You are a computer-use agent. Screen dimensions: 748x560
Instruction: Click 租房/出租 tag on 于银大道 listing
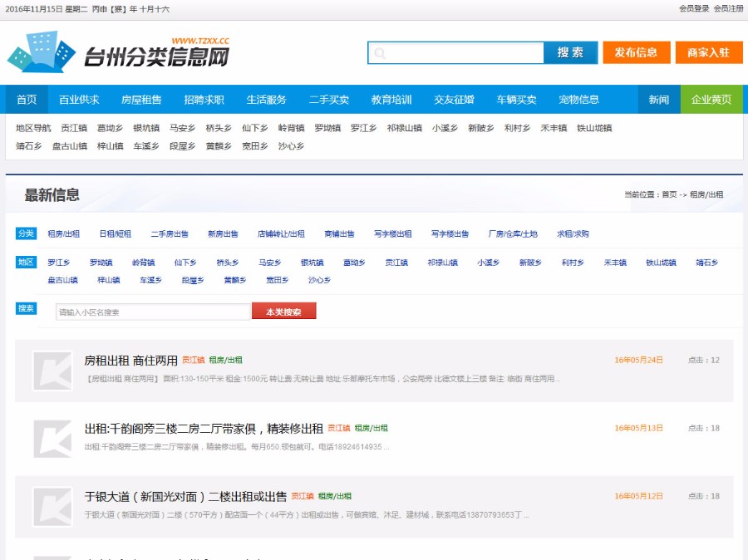[x=335, y=496]
